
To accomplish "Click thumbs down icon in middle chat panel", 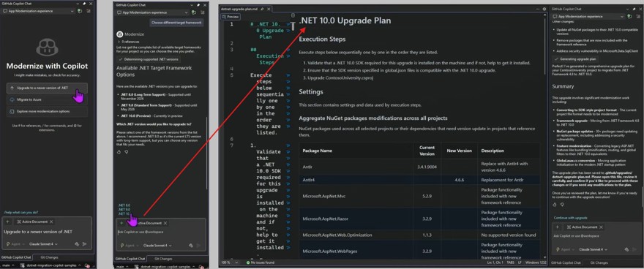I will (126, 152).
